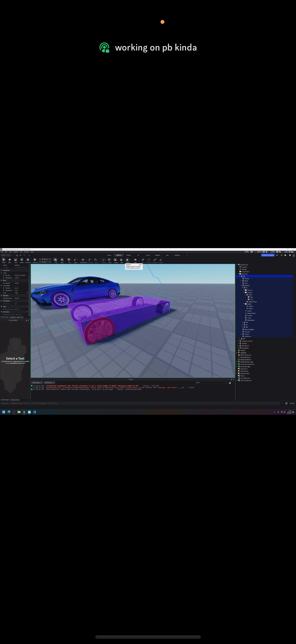
Task: Open Windows Start menu
Action: 4,412
